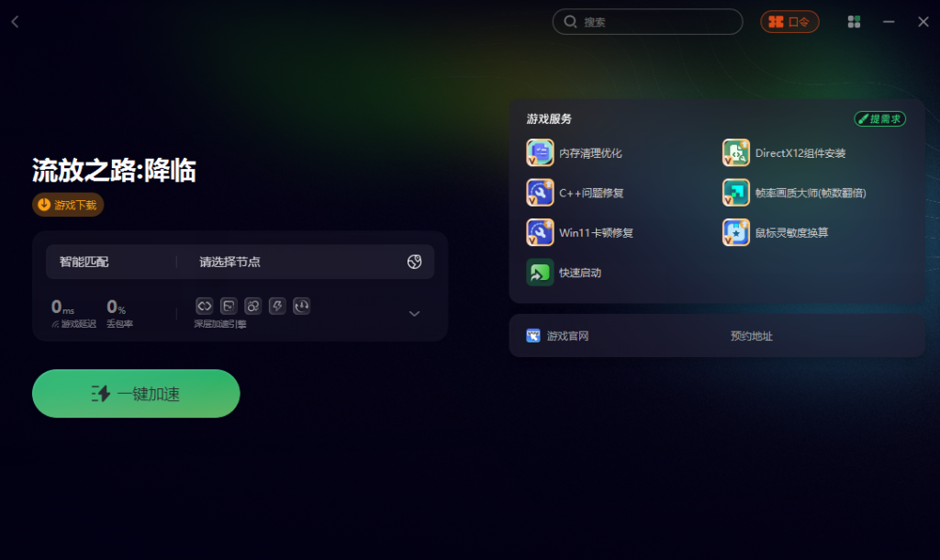The image size is (940, 560).
Task: Open 帧率画质大师 frame doubling tool
Action: 735,193
